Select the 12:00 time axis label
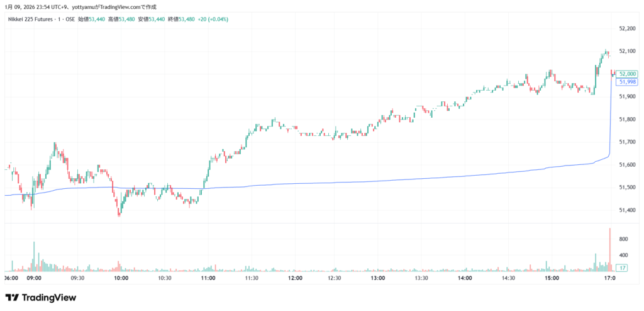The image size is (644, 311). pyautogui.click(x=294, y=278)
